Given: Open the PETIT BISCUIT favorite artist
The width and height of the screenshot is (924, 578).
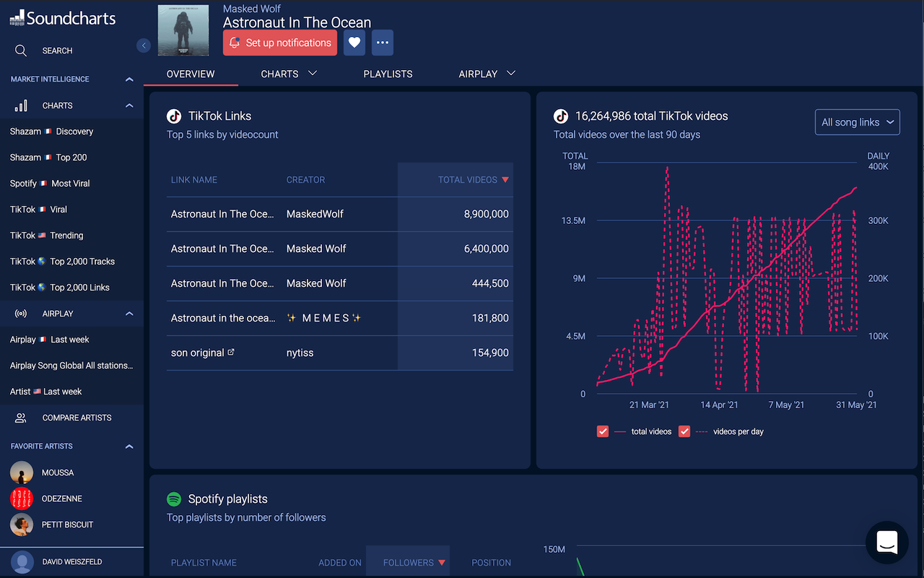Looking at the screenshot, I should 68,525.
